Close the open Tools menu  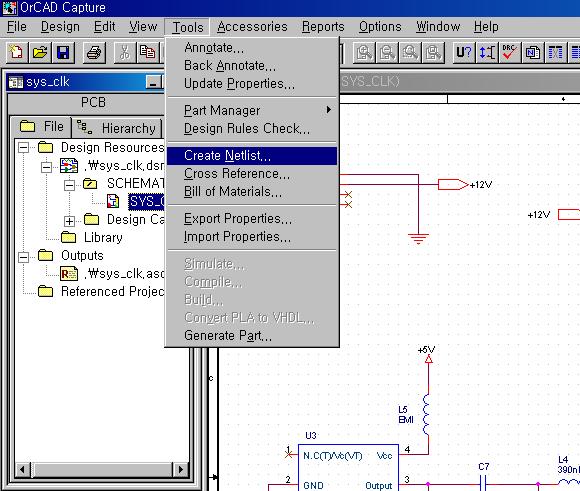click(188, 27)
